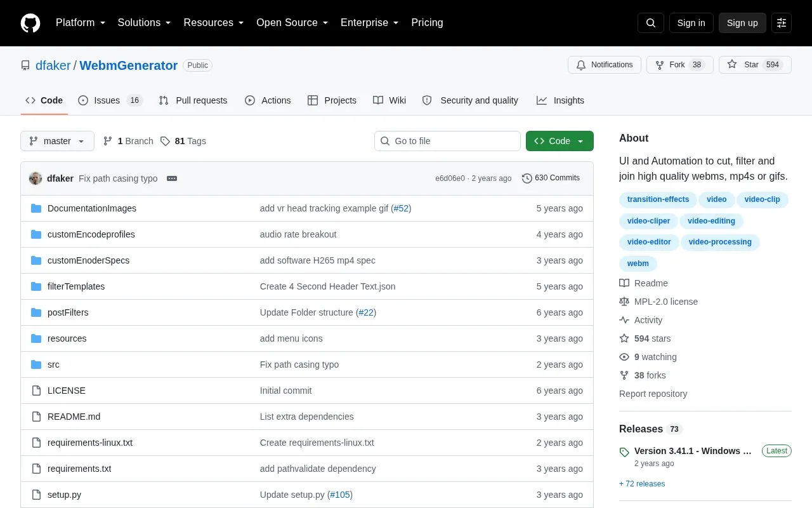Viewport: 812px width, 508px height.
Task: Click the Sign in button
Action: click(x=691, y=23)
